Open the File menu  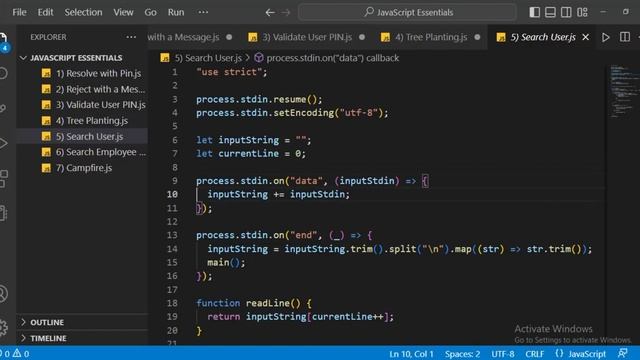tap(19, 12)
